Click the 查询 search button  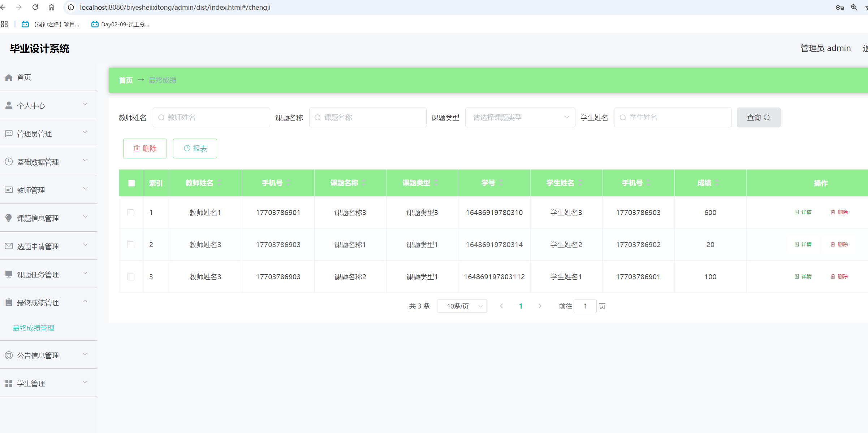pos(758,117)
